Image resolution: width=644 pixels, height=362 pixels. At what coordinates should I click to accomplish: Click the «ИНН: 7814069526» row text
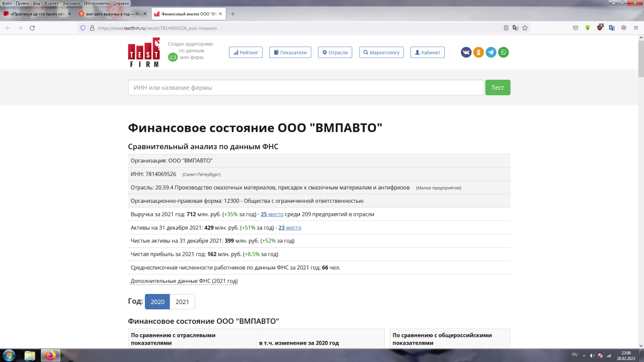pos(153,174)
